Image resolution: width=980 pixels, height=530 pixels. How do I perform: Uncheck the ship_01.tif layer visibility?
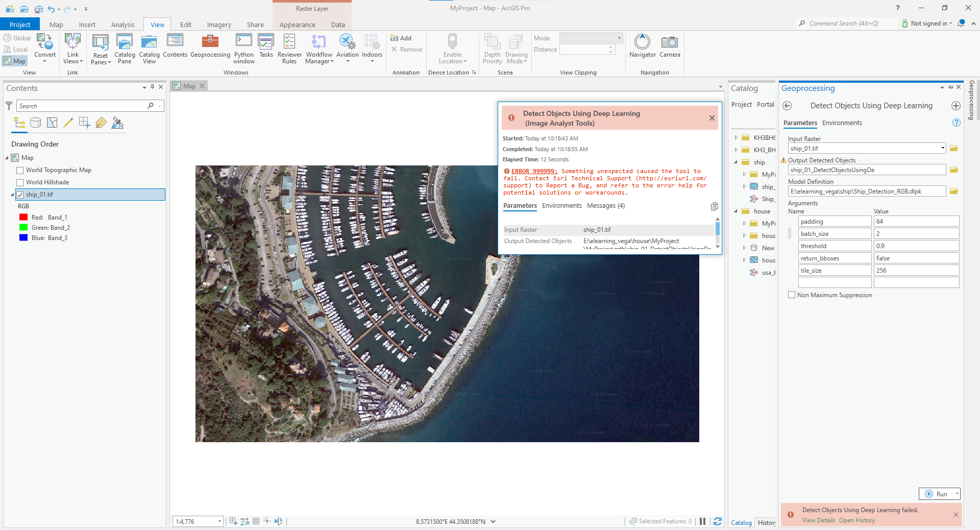[x=20, y=195]
